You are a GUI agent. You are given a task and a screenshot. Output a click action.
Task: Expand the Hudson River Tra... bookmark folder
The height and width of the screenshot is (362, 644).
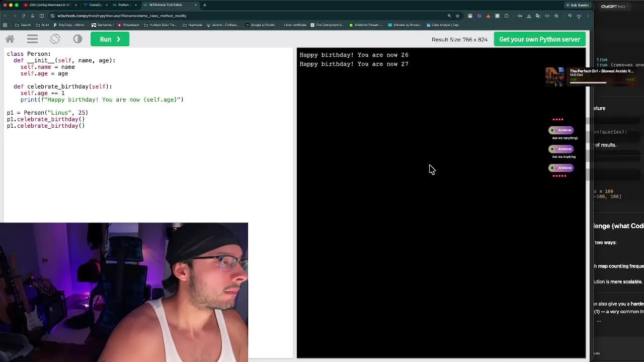tap(160, 25)
